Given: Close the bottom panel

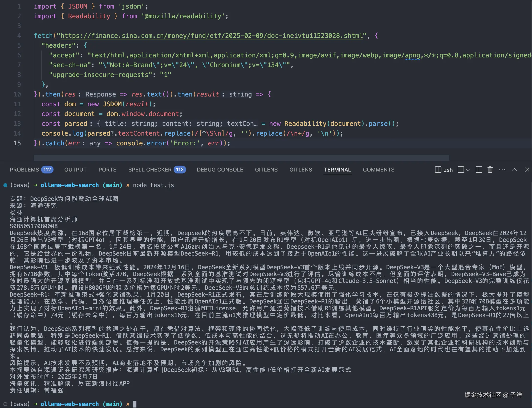Looking at the screenshot, I should click(527, 170).
